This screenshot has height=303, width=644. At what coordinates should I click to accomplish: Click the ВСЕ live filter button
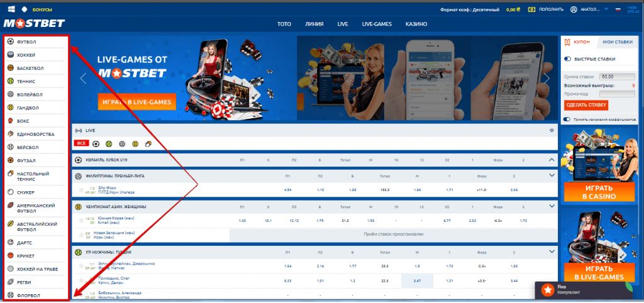click(x=81, y=144)
